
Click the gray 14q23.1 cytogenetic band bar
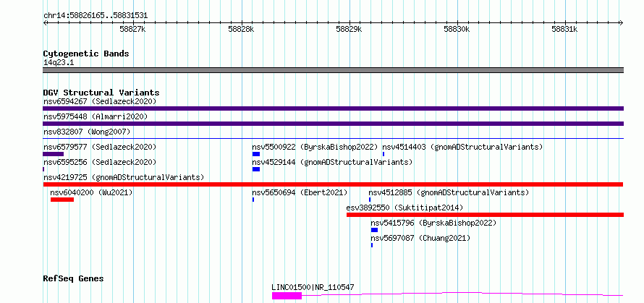click(x=333, y=70)
